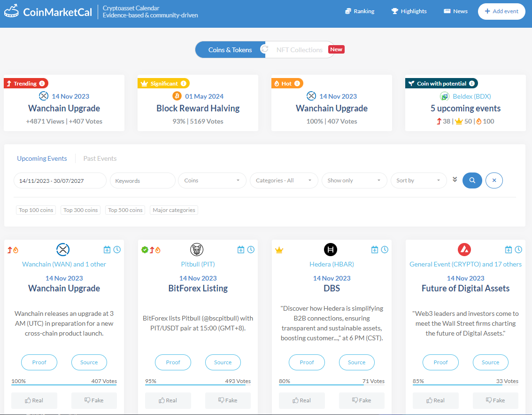Open the Highlights page
This screenshot has height=415, width=532.
(409, 11)
